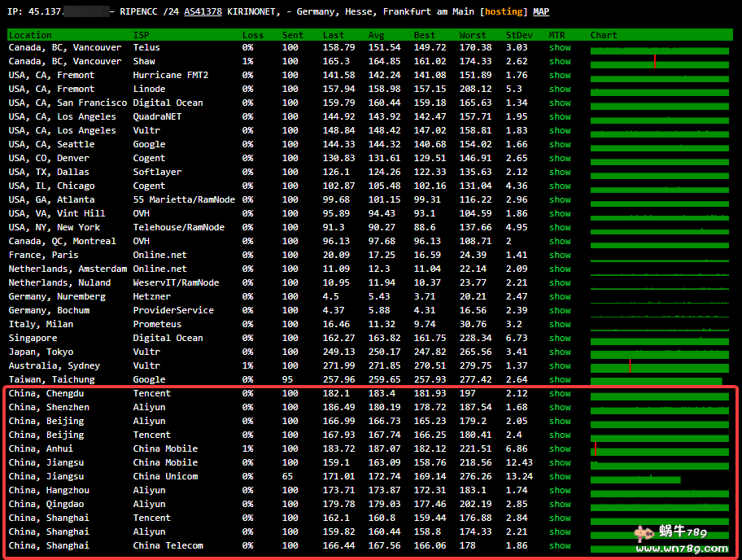Click the Taichung Google latency chart
742x560 pixels.
[656, 380]
